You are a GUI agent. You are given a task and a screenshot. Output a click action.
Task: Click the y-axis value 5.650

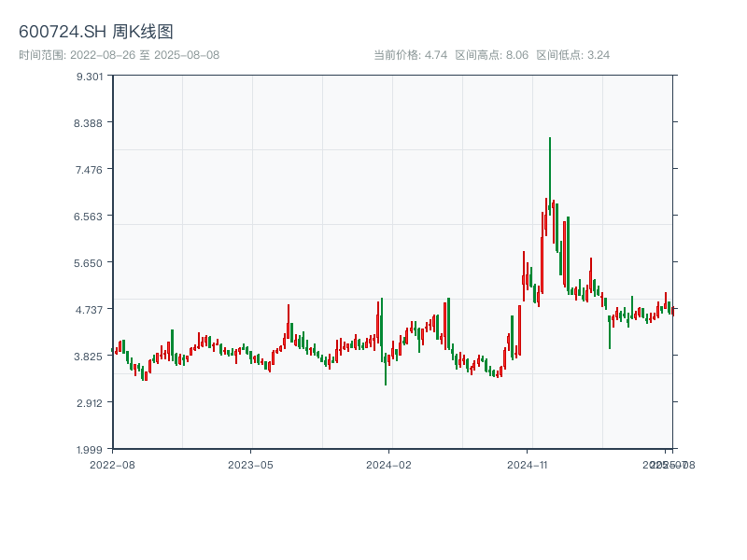pos(88,263)
